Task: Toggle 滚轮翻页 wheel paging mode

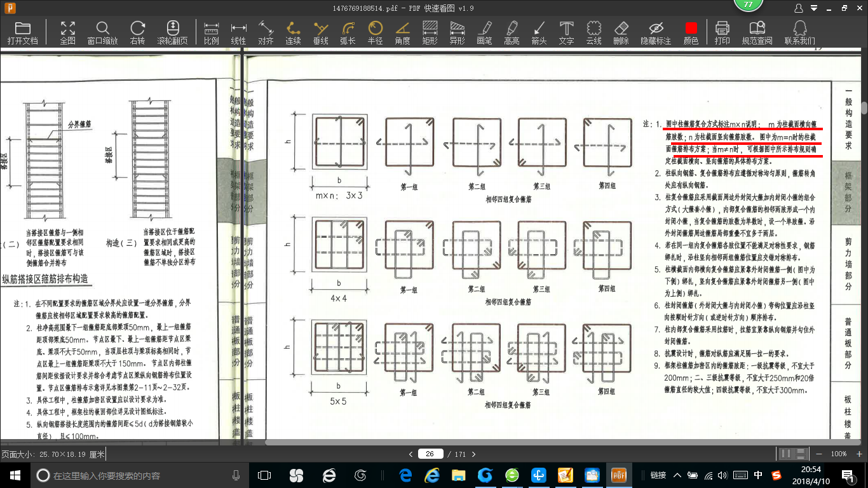Action: [x=173, y=32]
